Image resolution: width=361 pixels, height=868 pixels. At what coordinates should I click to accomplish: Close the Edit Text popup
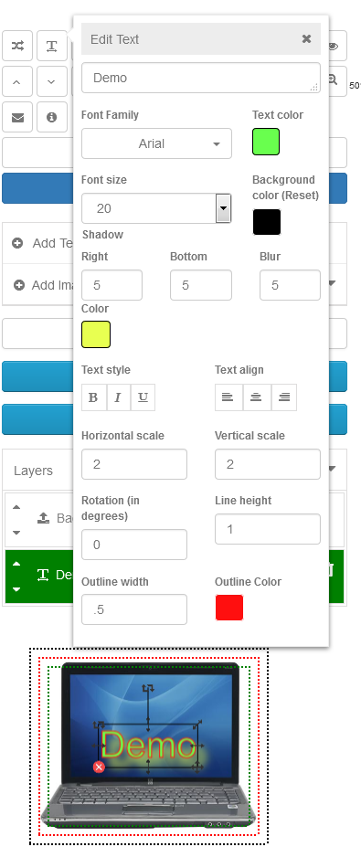point(307,38)
